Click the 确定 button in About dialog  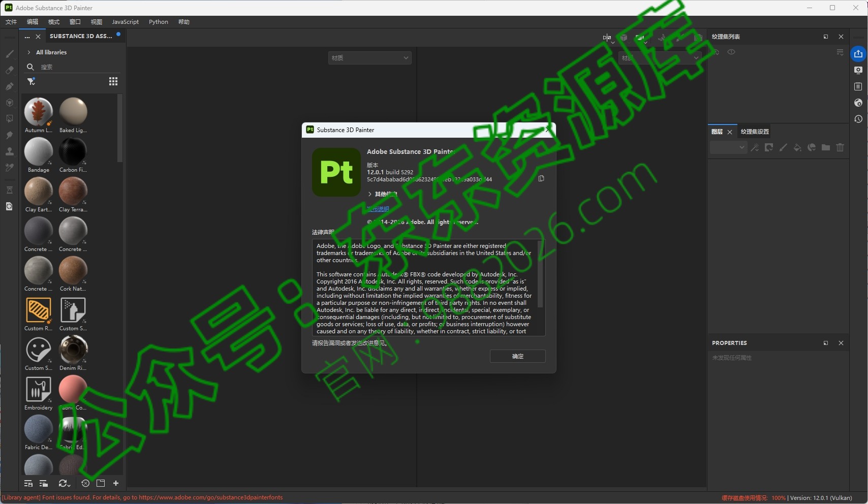[x=517, y=356]
